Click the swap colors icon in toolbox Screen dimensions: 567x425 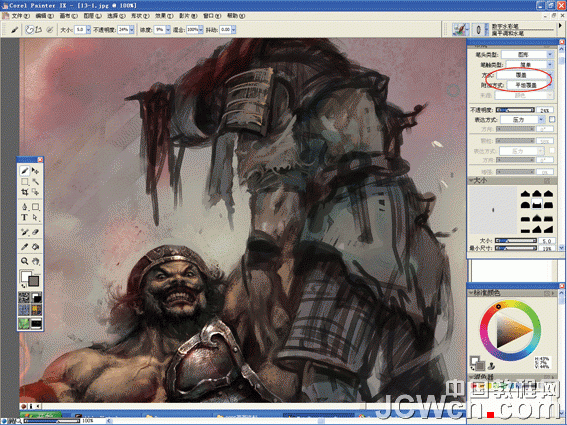click(x=23, y=286)
